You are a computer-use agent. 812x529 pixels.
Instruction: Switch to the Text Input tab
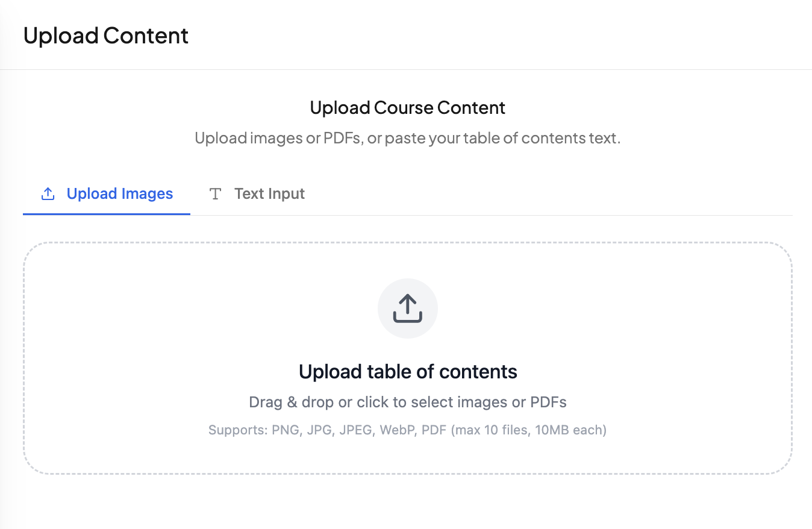(269, 194)
